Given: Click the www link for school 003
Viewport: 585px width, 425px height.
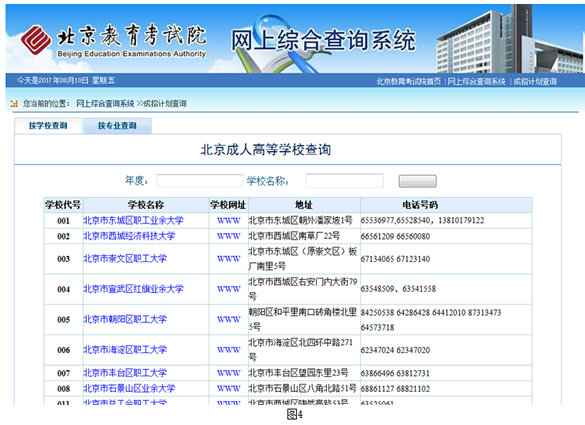Looking at the screenshot, I should [x=229, y=259].
